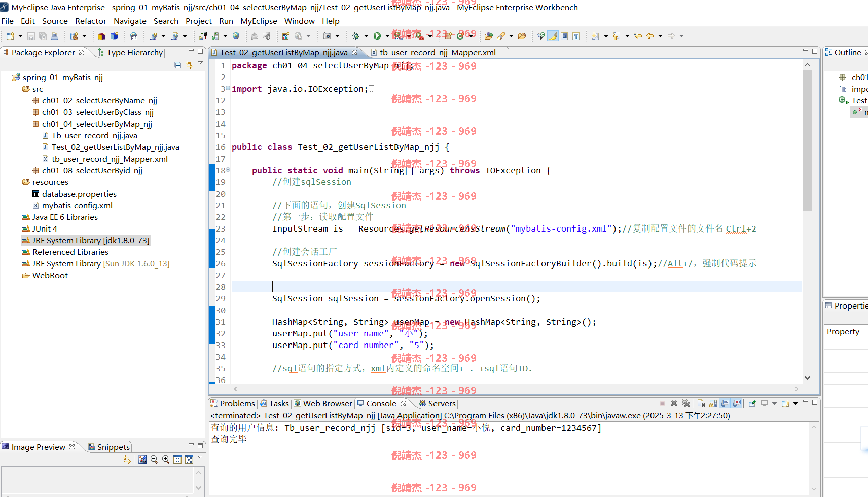Click the Print toolbar icon

click(54, 36)
